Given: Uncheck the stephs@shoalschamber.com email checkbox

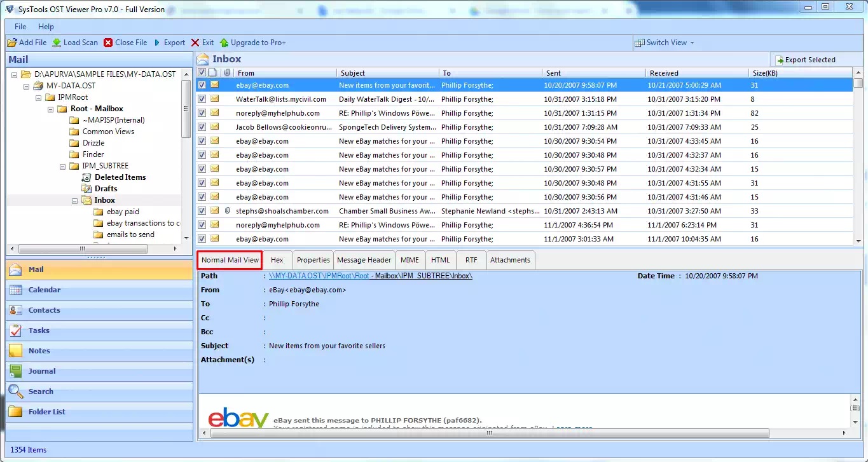Looking at the screenshot, I should pyautogui.click(x=202, y=211).
